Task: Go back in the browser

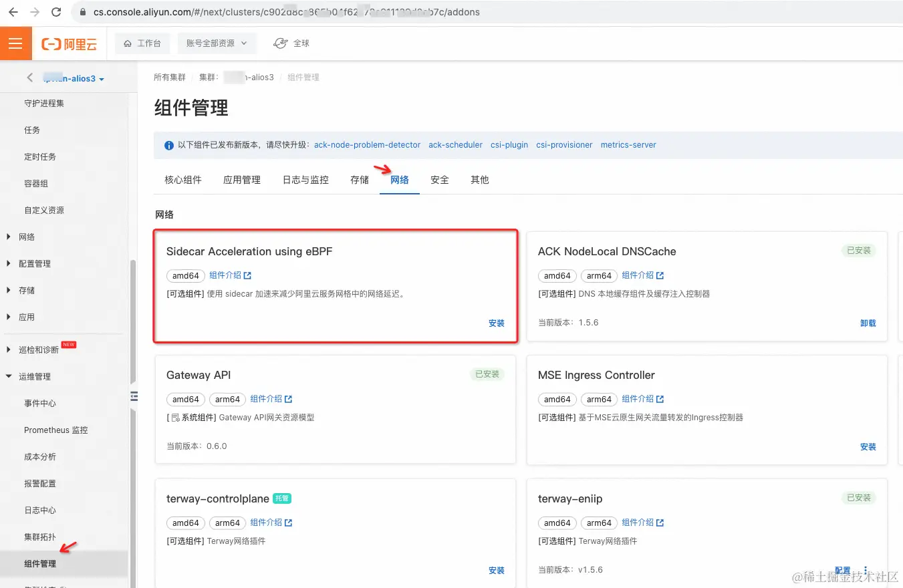Action: click(x=13, y=12)
